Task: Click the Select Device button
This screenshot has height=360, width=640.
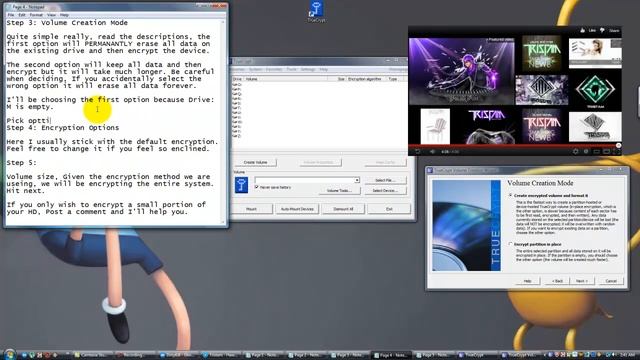Action: (x=385, y=191)
